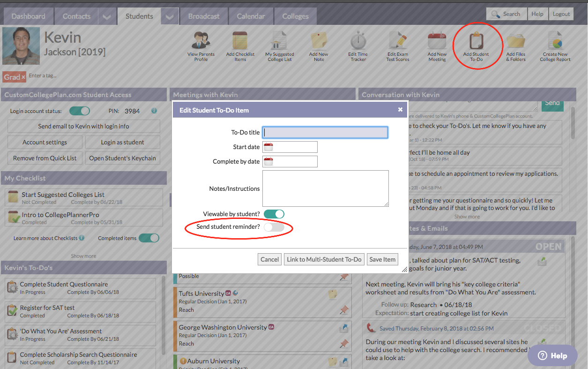Open the Start date calendar picker icon
Screen dimensions: 588x369
[268, 147]
